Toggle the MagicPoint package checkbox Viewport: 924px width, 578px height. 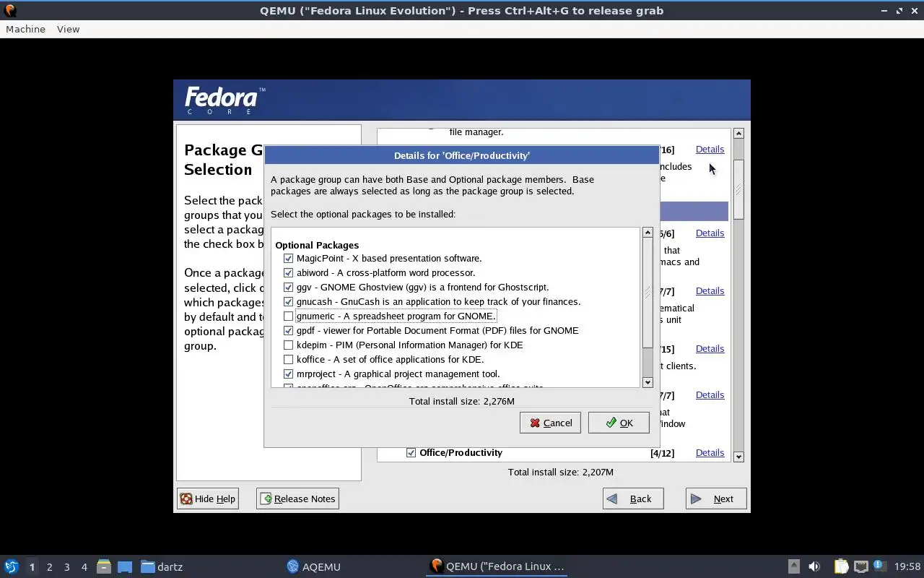click(x=288, y=258)
